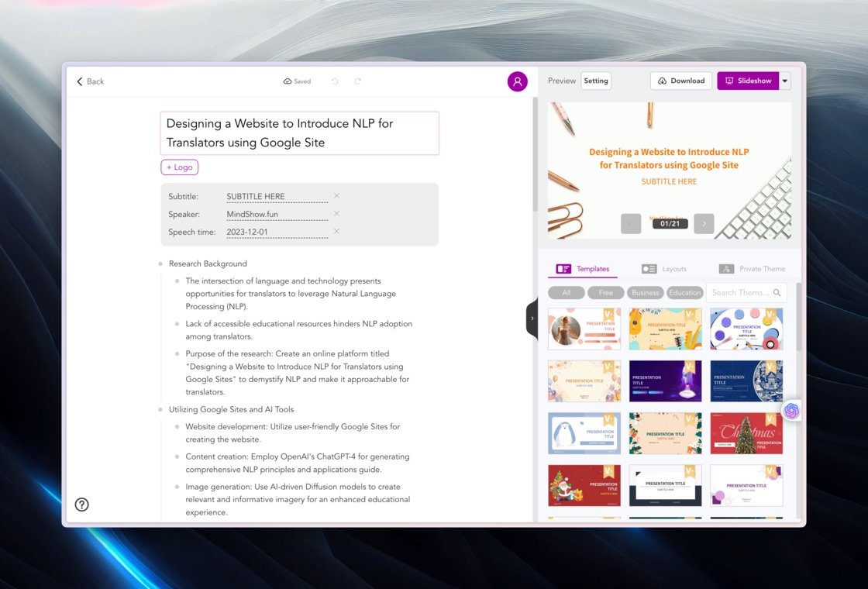Go back using the Back arrow
This screenshot has width=868, height=589.
click(x=90, y=81)
